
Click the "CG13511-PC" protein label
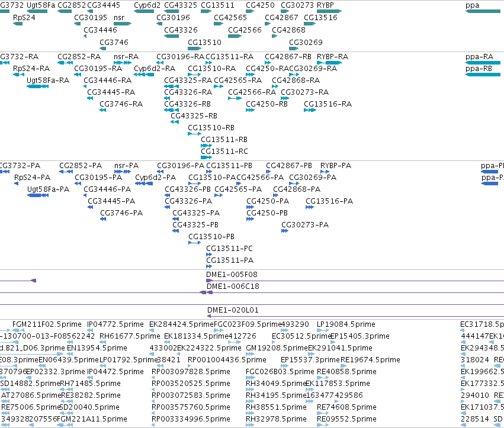pos(230,249)
